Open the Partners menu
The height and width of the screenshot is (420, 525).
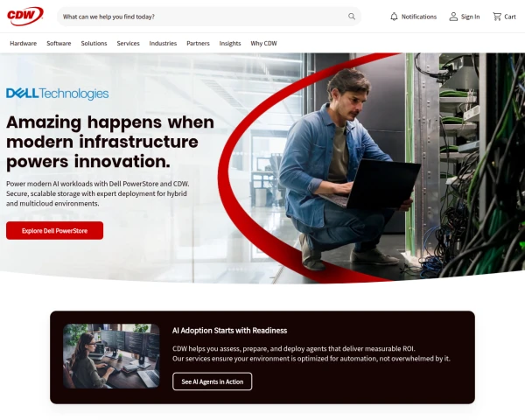click(x=198, y=43)
